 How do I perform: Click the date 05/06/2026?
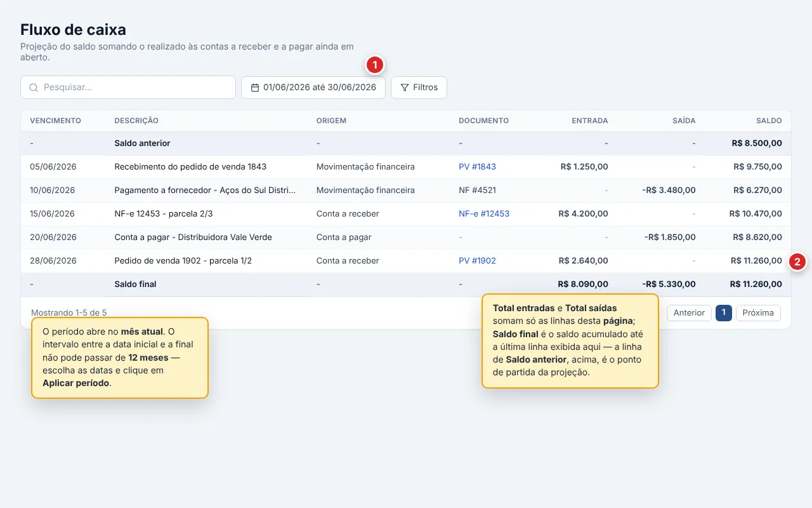point(53,167)
